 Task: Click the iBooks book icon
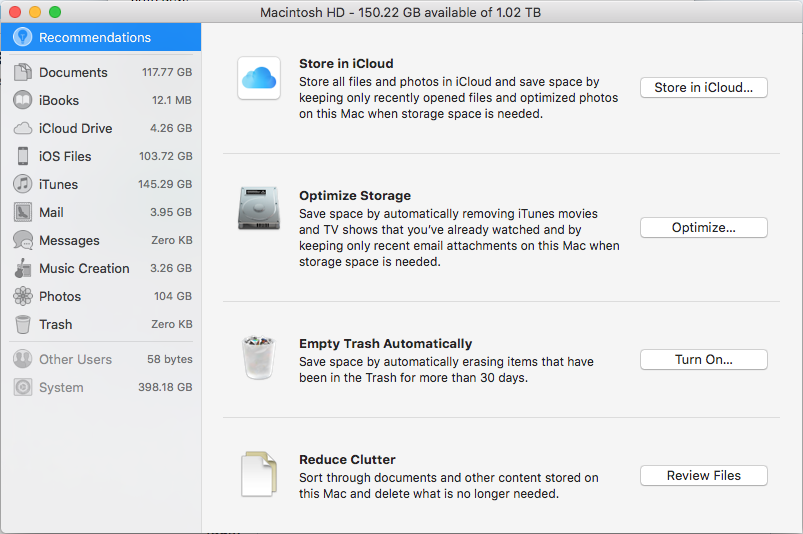[23, 100]
